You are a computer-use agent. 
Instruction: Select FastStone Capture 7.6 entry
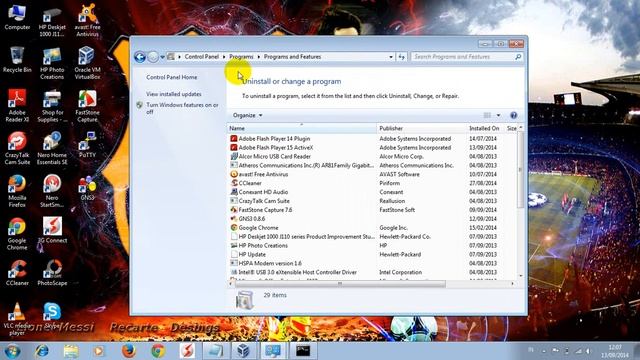371,210
